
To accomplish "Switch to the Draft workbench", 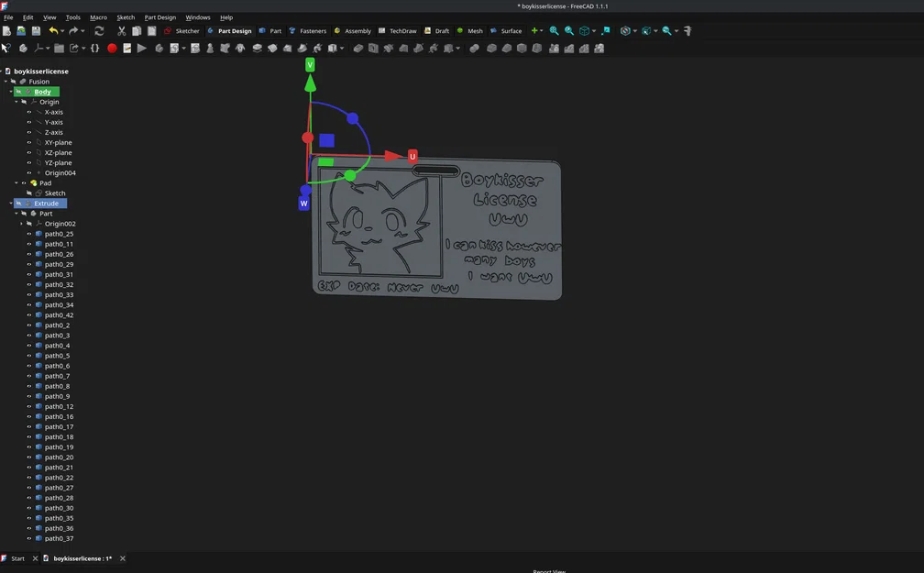I will point(436,30).
